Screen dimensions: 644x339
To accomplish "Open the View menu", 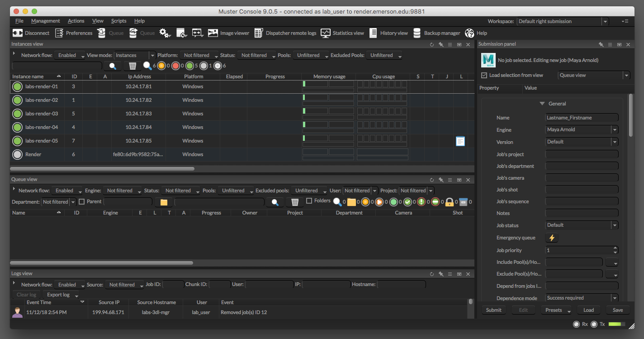I will (x=98, y=21).
